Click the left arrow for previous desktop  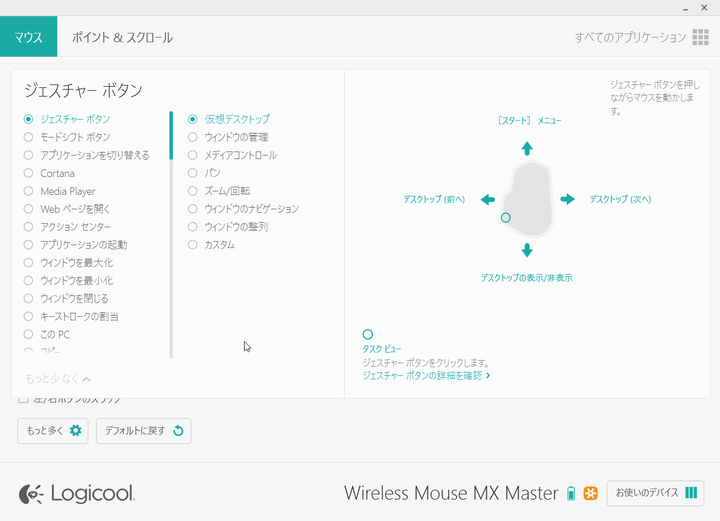click(x=488, y=199)
